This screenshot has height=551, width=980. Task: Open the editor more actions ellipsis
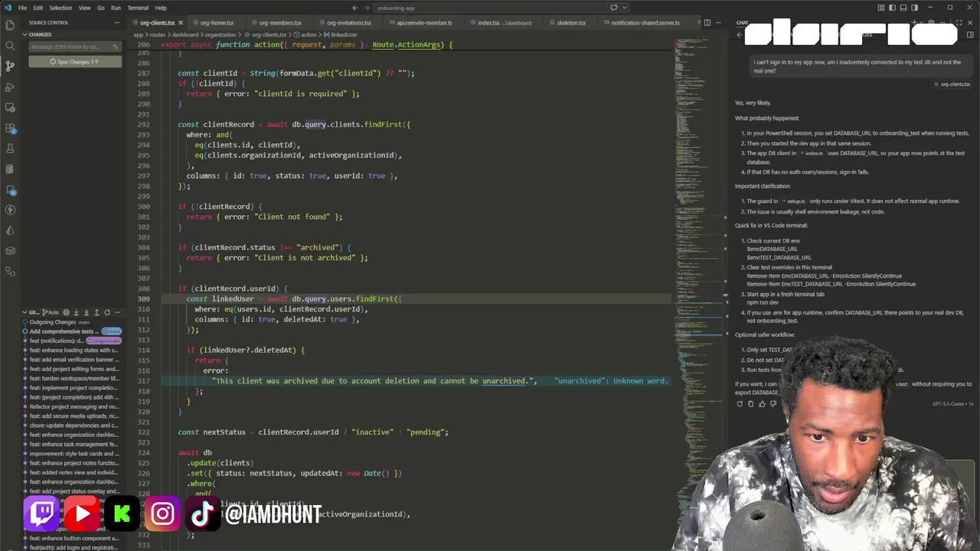point(717,22)
